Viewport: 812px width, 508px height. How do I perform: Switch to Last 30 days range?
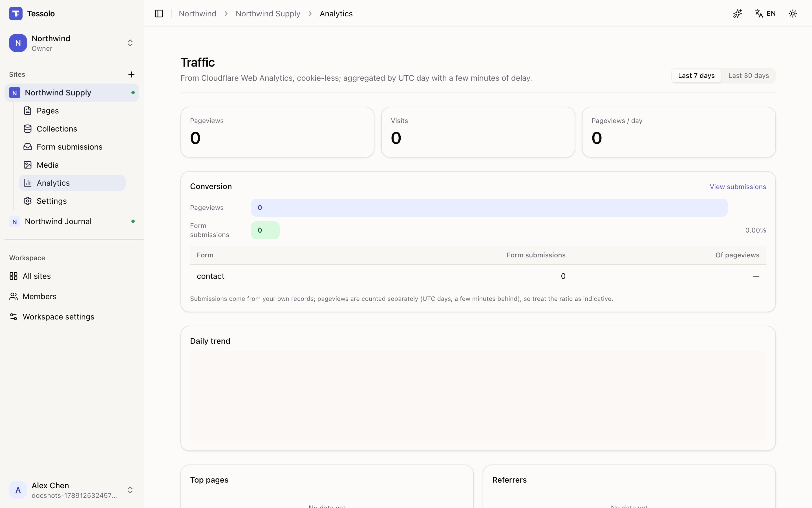[749, 76]
